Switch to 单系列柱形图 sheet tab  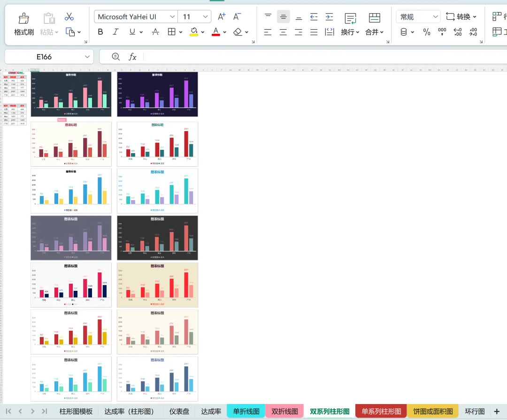381,411
